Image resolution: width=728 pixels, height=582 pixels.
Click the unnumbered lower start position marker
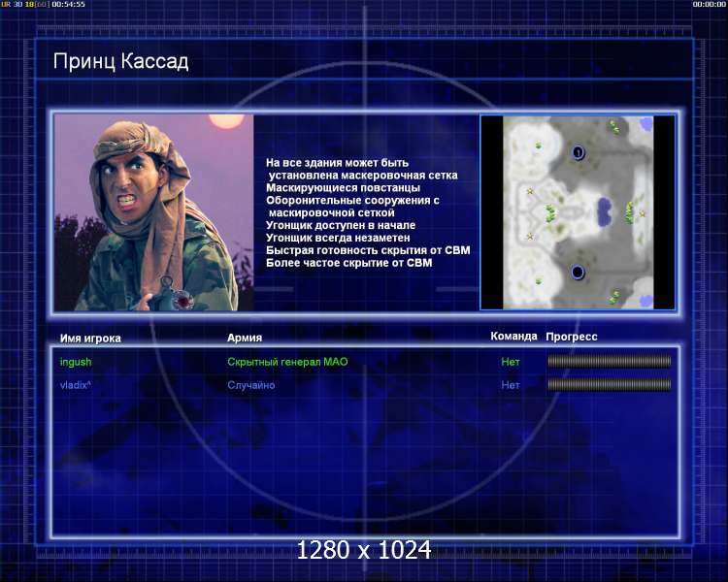[578, 272]
